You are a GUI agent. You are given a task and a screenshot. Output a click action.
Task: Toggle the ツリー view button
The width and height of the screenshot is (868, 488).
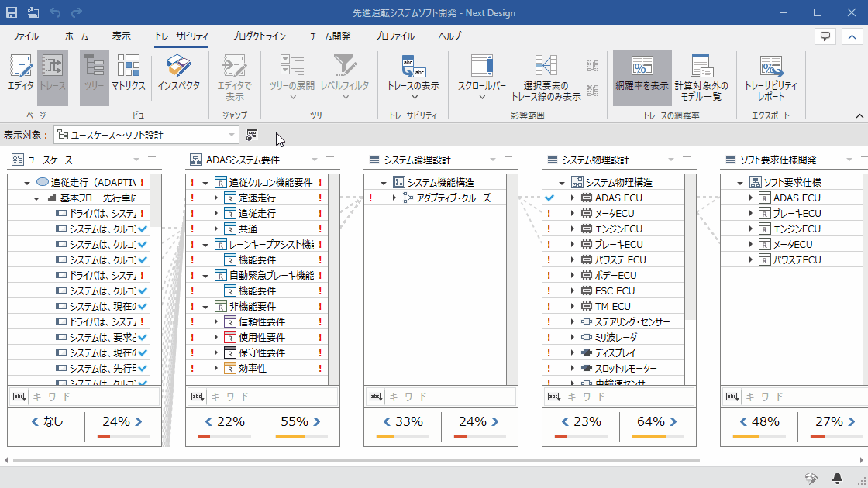tap(94, 78)
